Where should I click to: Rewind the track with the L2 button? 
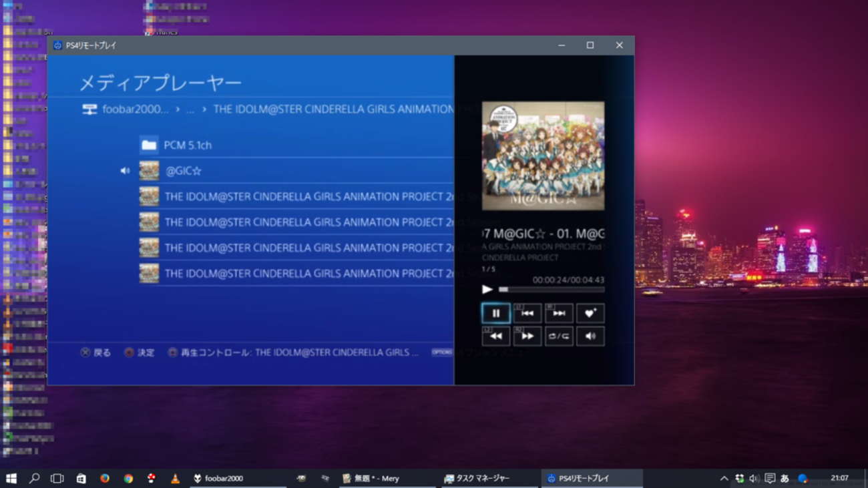coord(495,336)
